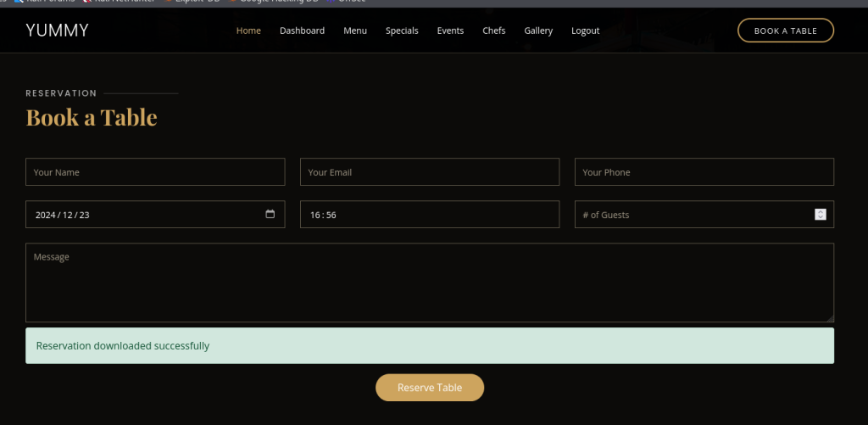
Task: Focus the Your Name field
Action: pyautogui.click(x=155, y=172)
